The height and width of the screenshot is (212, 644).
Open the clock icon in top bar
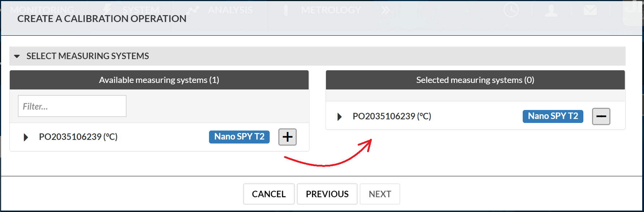511,10
